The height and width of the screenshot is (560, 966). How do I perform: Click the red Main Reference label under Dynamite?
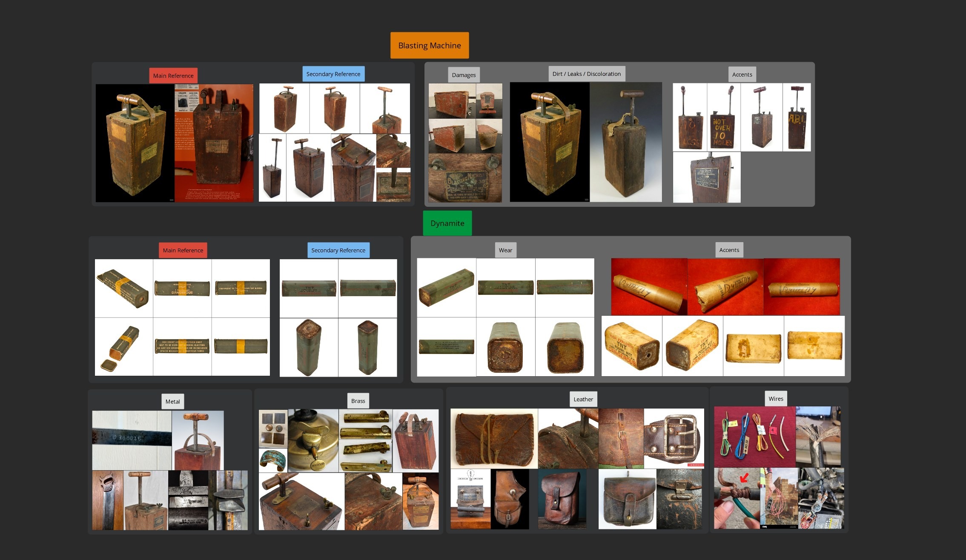(183, 250)
